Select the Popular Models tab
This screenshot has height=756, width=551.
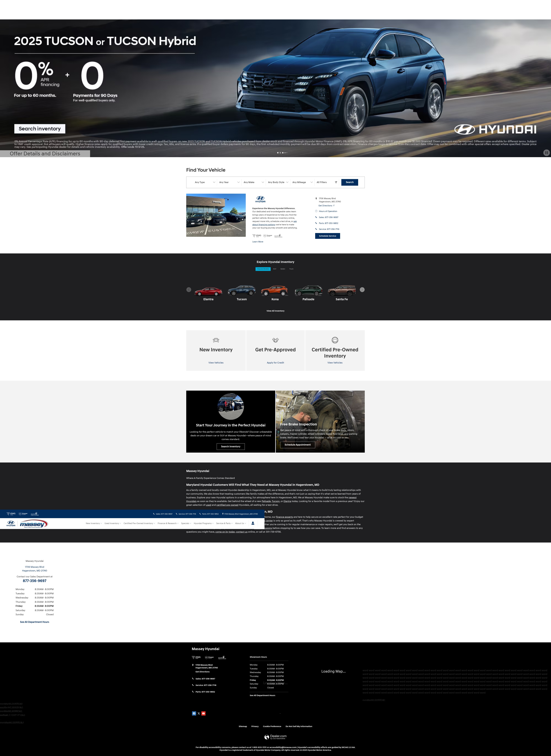[x=263, y=269]
